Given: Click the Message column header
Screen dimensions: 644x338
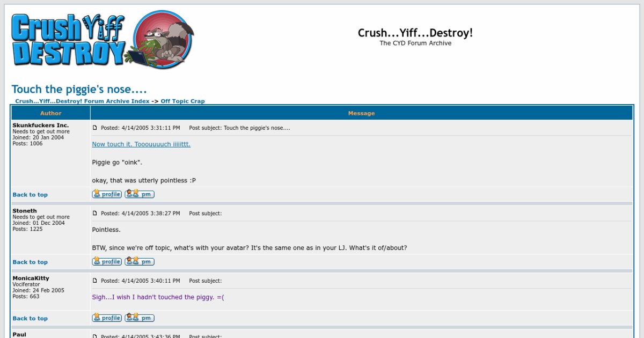Looking at the screenshot, I should 362,113.
